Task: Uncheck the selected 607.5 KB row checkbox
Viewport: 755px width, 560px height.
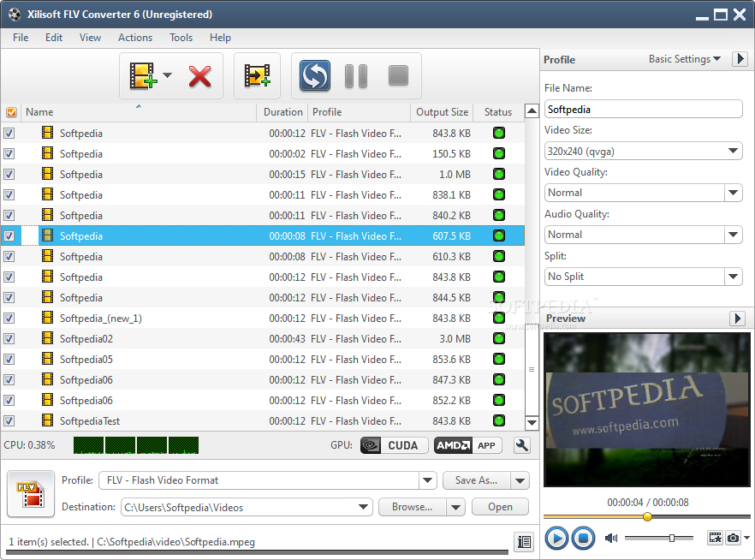Action: click(9, 236)
